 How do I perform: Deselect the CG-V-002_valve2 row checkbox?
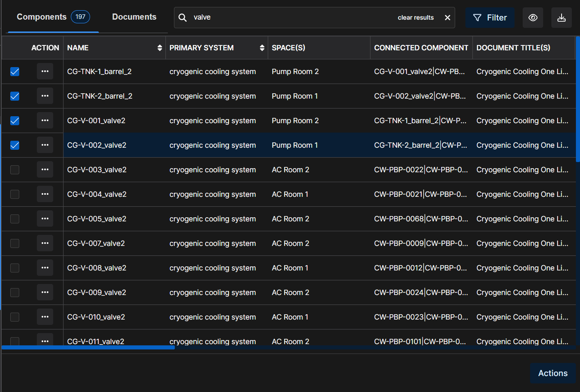click(15, 145)
